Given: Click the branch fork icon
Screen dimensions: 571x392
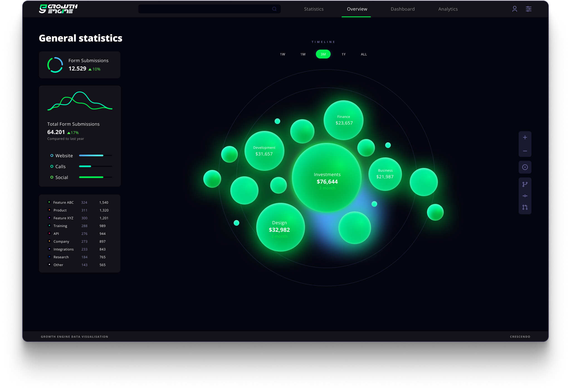Looking at the screenshot, I should [x=525, y=184].
